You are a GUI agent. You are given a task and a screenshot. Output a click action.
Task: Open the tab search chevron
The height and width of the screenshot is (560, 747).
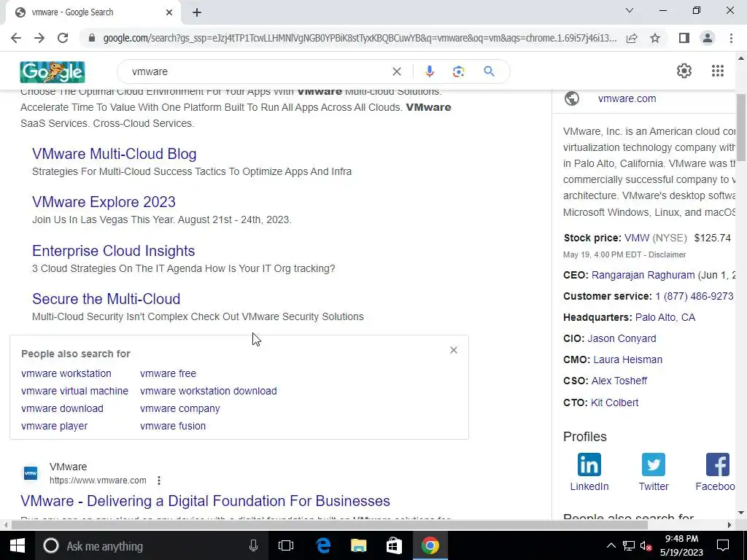coord(630,10)
